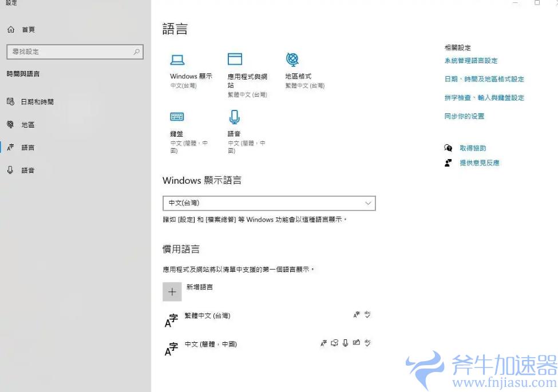Switch to 語音 in the sidebar

28,171
